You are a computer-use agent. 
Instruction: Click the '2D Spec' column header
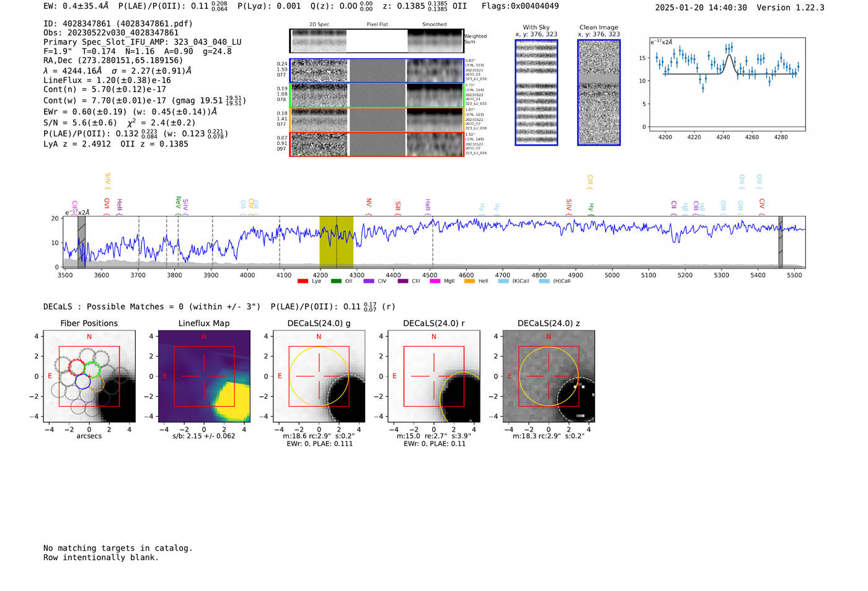319,24
